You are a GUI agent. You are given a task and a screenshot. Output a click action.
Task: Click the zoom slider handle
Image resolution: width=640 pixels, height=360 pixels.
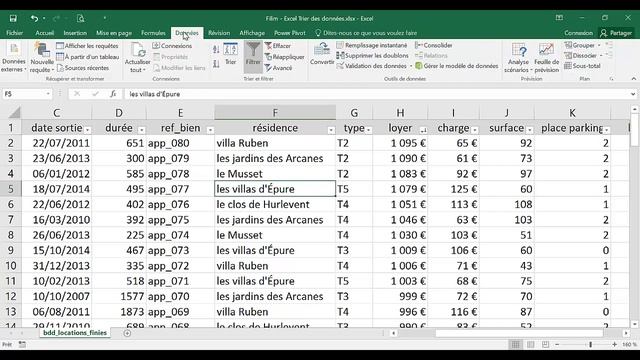tap(590, 344)
